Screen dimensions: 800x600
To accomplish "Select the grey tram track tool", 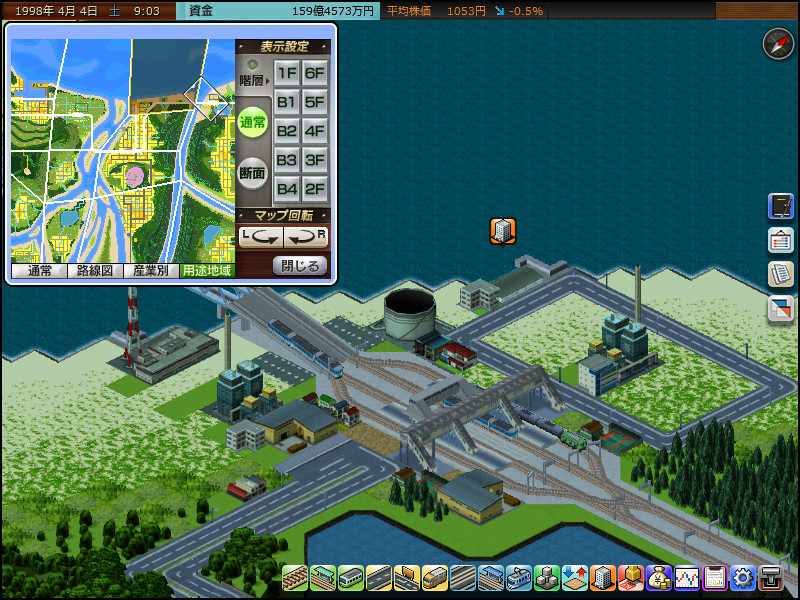I will click(x=463, y=578).
